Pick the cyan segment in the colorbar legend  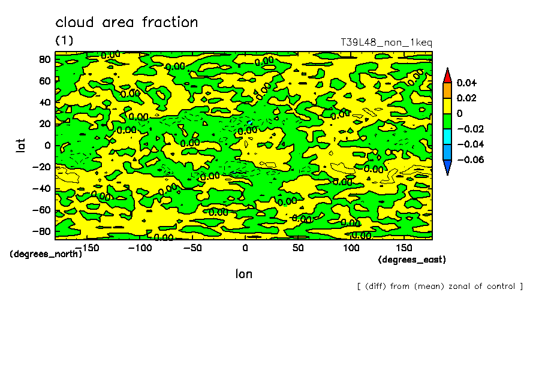(447, 137)
